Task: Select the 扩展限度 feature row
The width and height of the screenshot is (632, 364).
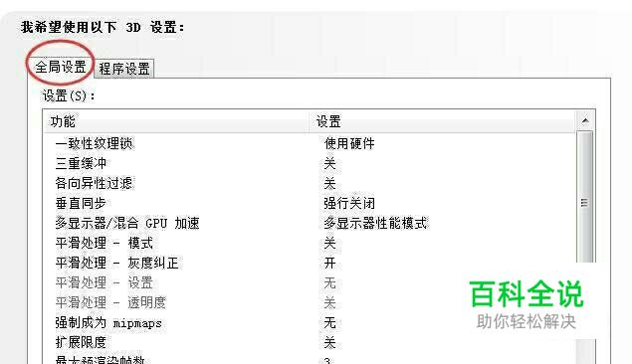Action: (x=310, y=342)
